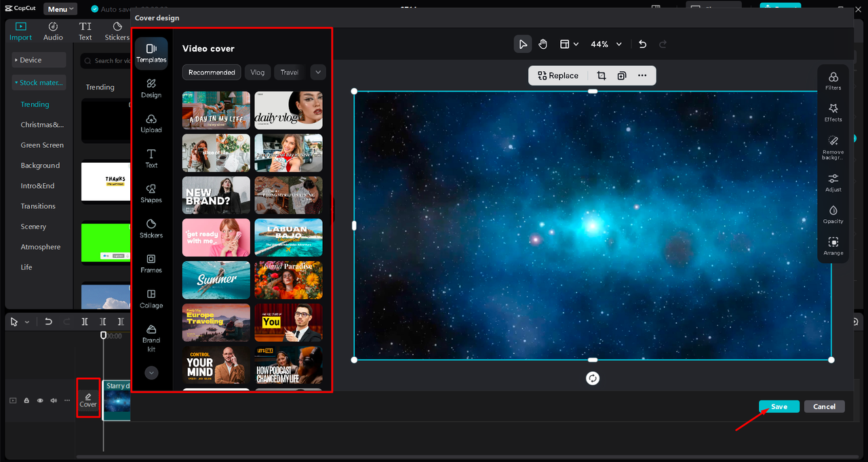Viewport: 868px width, 462px height.
Task: Open the 44% zoom level dropdown
Action: (606, 44)
